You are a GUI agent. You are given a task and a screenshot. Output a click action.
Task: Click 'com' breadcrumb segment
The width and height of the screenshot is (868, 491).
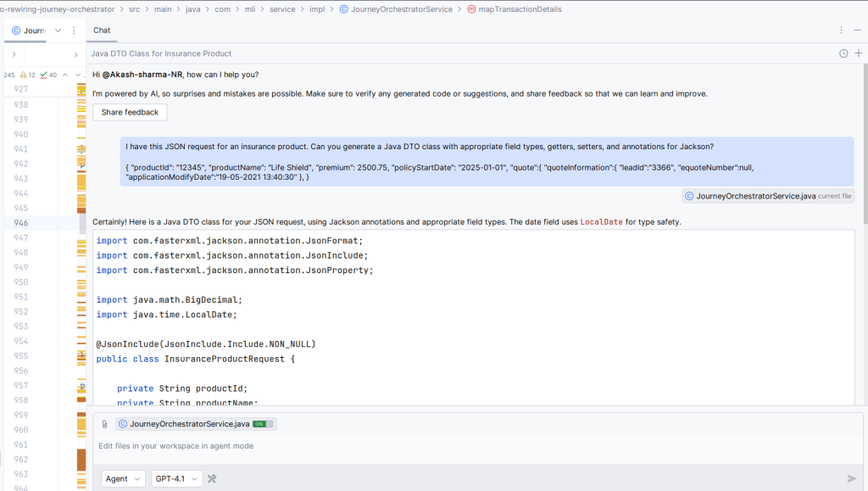pyautogui.click(x=223, y=9)
